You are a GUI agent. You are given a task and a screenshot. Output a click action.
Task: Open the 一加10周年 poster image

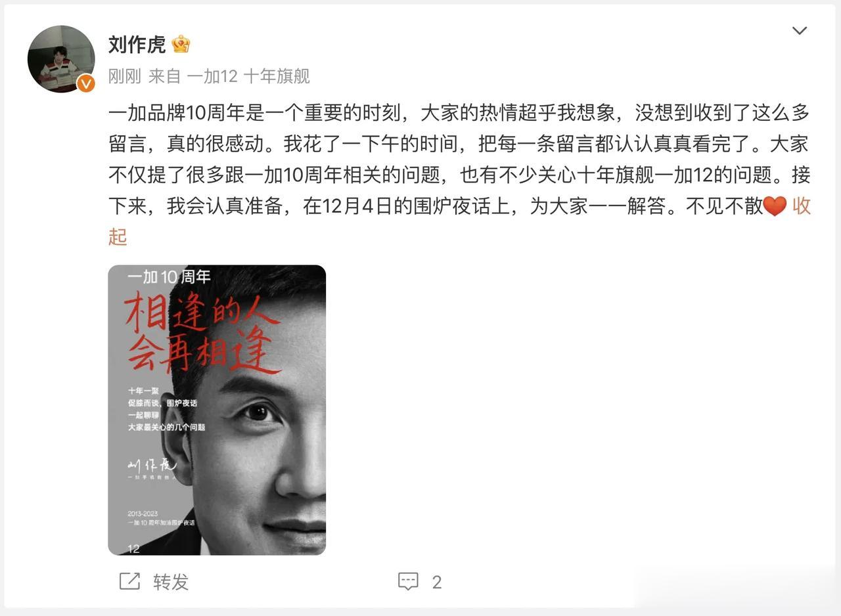[217, 410]
